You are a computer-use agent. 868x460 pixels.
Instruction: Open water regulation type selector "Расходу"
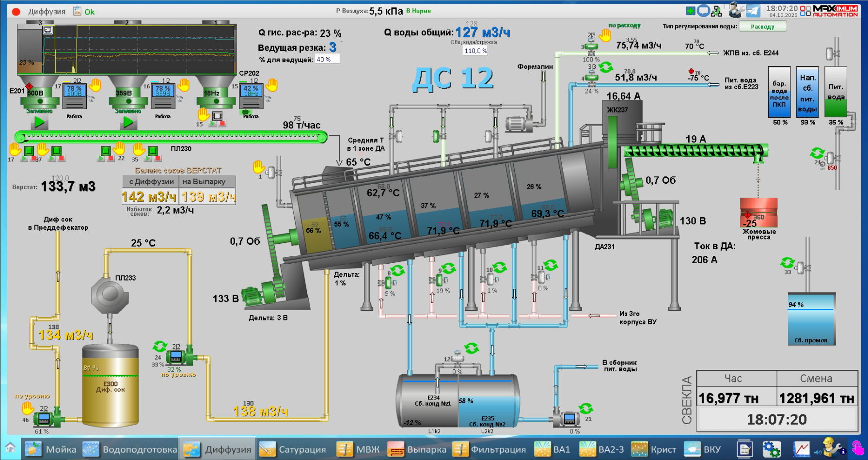(x=762, y=27)
